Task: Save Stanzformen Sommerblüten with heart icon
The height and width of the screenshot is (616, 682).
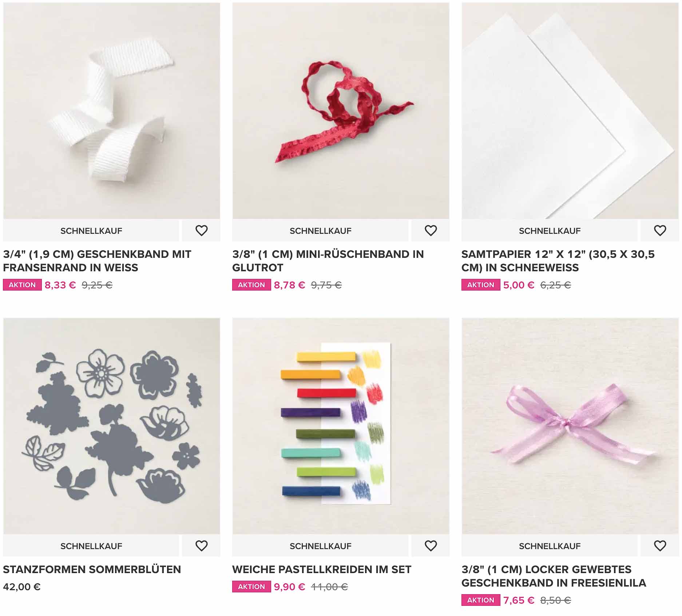Action: coord(201,546)
